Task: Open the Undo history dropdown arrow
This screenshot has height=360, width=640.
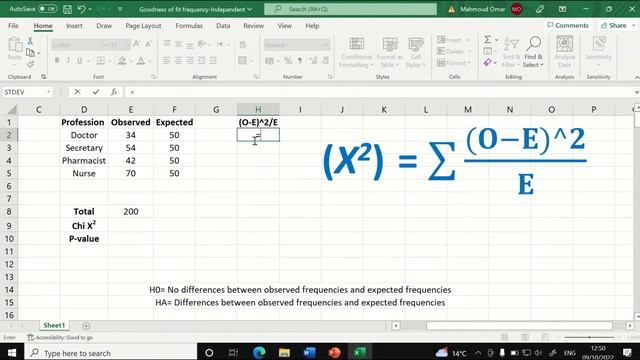Action: [x=90, y=9]
